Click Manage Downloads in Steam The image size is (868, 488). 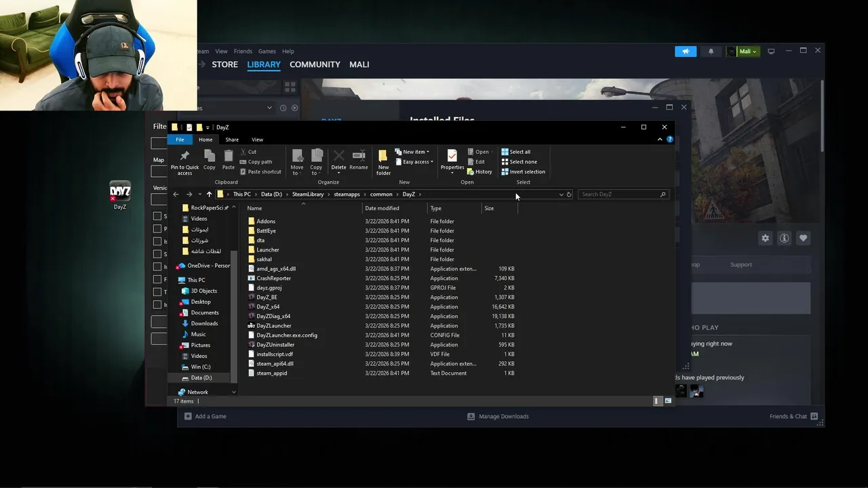pyautogui.click(x=498, y=416)
